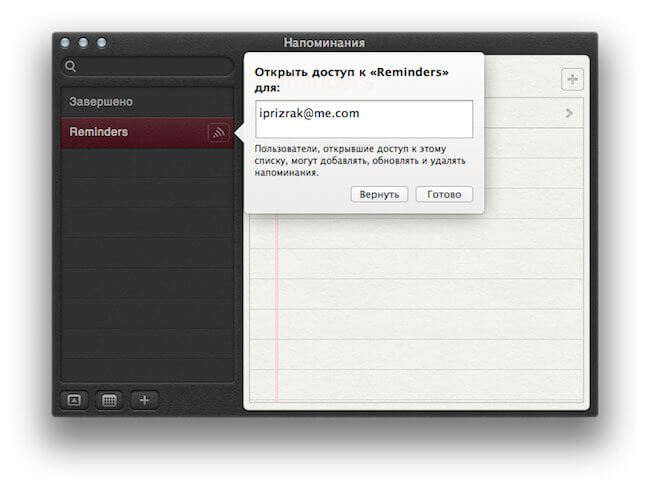Click the sharing icon on Reminders list

point(218,133)
